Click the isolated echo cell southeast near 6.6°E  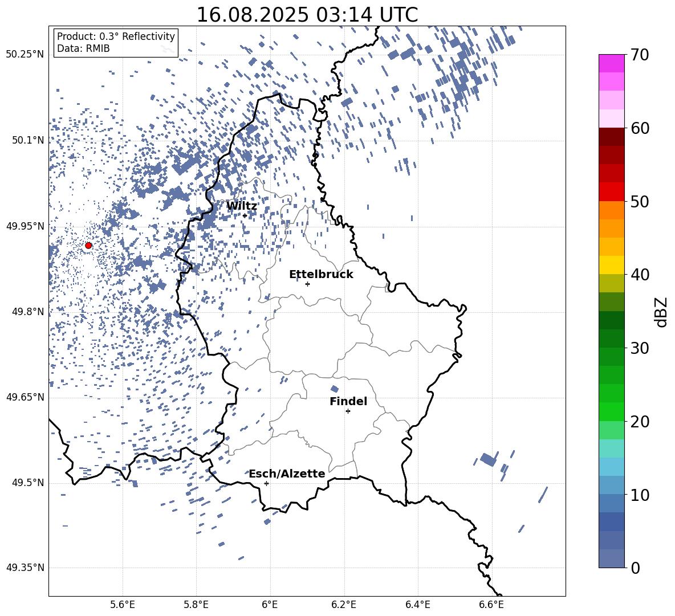pyautogui.click(x=489, y=459)
